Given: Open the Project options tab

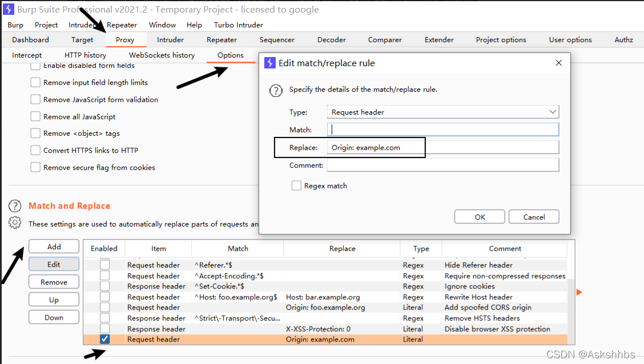Looking at the screenshot, I should point(501,40).
